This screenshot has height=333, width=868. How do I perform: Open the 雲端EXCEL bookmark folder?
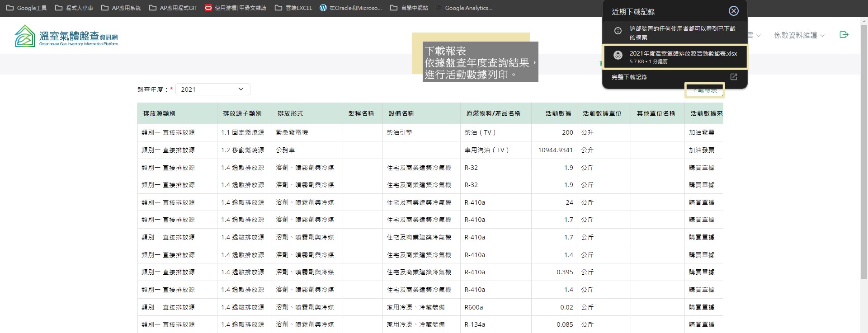293,8
